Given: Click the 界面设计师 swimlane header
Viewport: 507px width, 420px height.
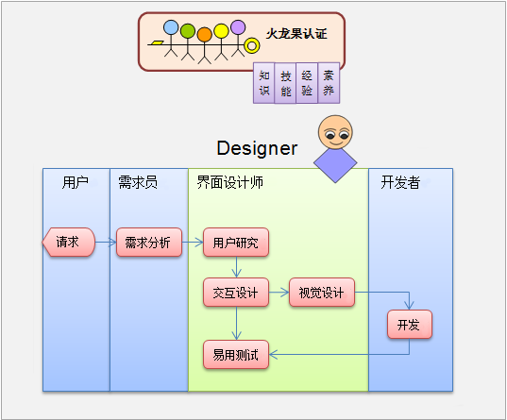Looking at the screenshot, I should coord(230,182).
